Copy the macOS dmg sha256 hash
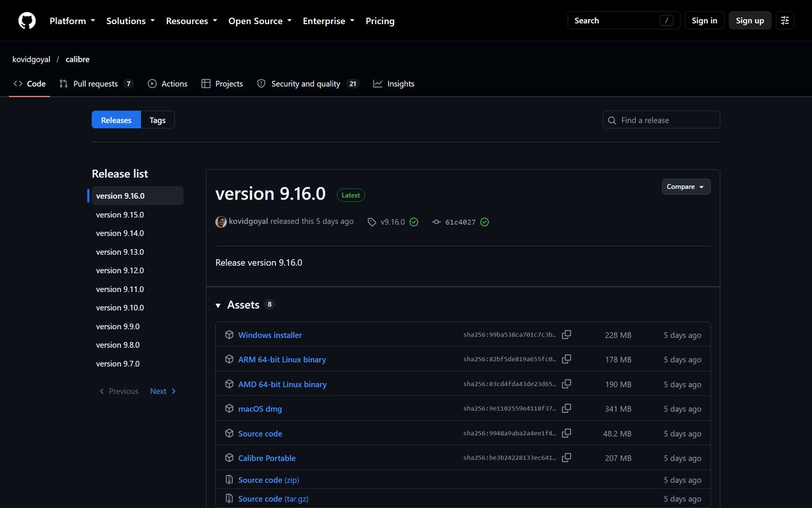Image resolution: width=812 pixels, height=508 pixels. click(566, 408)
